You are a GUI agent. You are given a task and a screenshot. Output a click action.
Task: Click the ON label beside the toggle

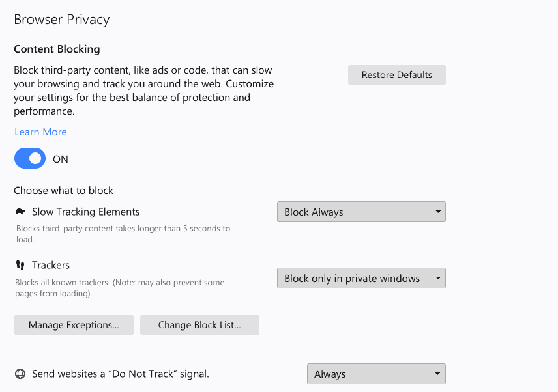tap(61, 160)
